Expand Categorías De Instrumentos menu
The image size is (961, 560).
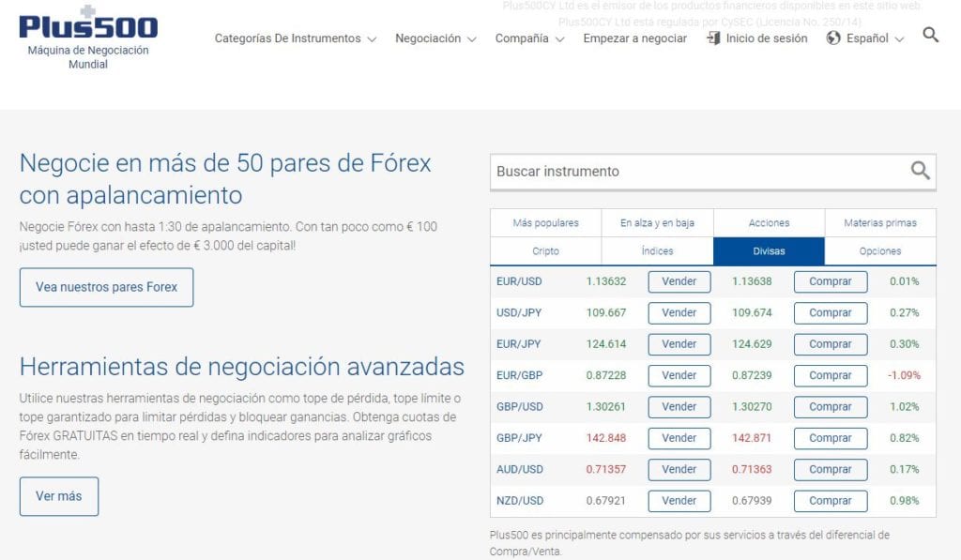pyautogui.click(x=295, y=38)
